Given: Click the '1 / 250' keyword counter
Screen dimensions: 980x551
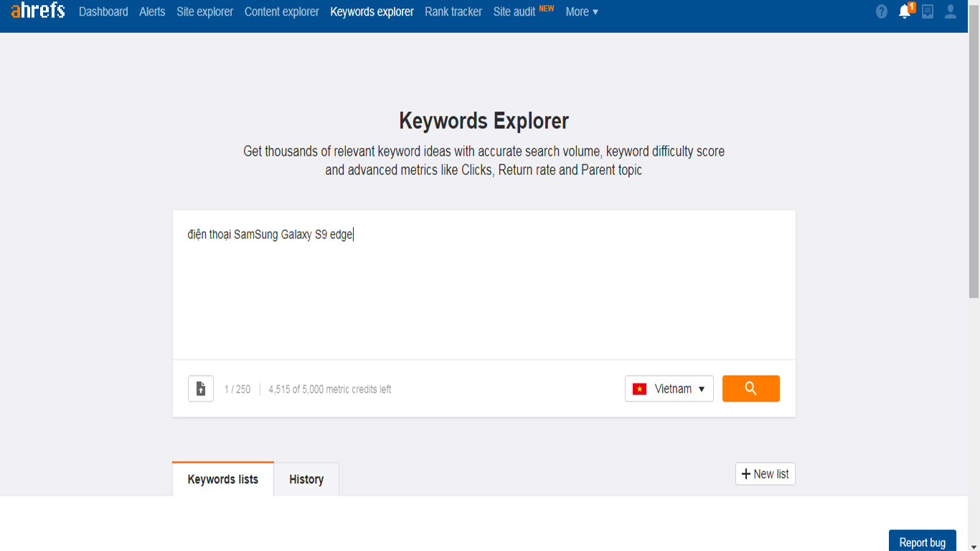Looking at the screenshot, I should click(237, 390).
